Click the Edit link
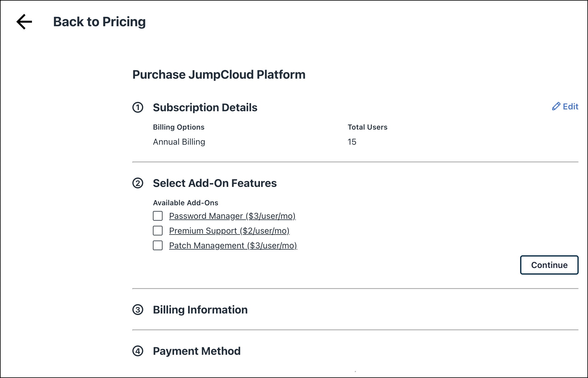This screenshot has width=588, height=378. coord(570,106)
